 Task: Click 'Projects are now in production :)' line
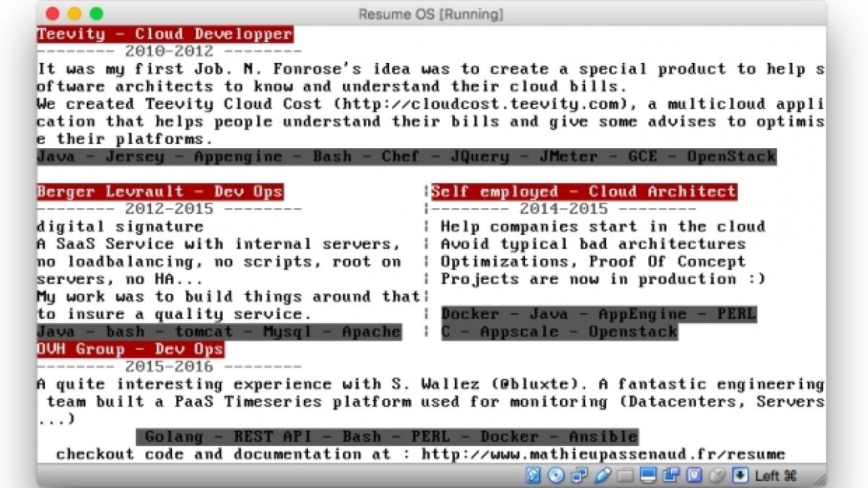603,279
